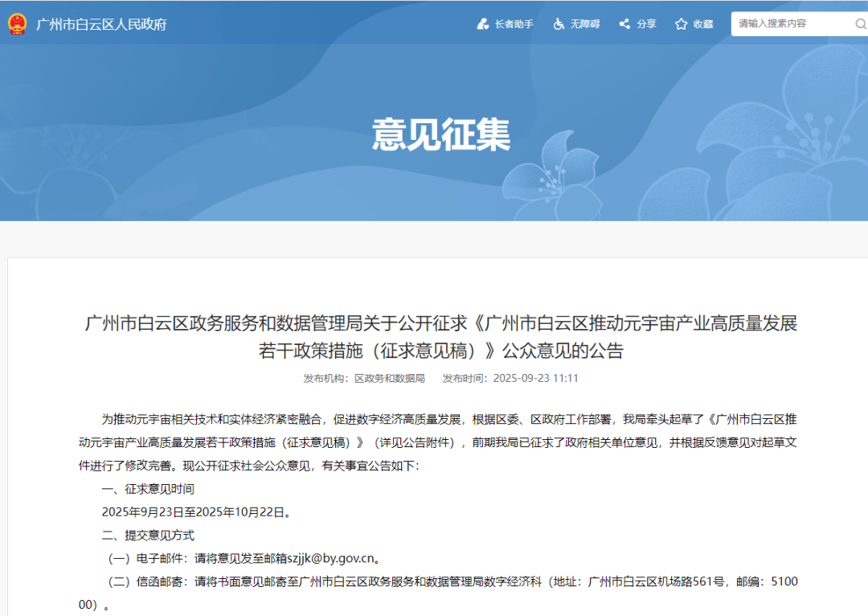Toggle accessibility mode from the header
Image resolution: width=868 pixels, height=616 pixels.
(575, 23)
